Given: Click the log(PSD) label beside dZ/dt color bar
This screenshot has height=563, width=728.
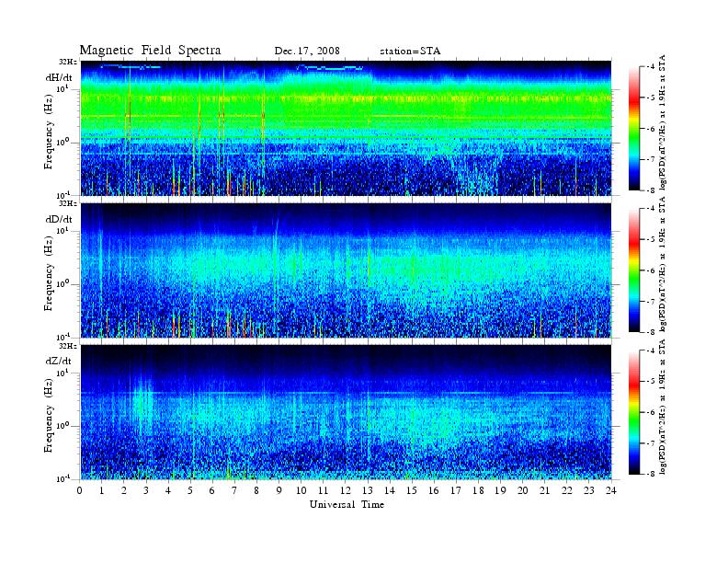Looking at the screenshot, I should tap(663, 407).
